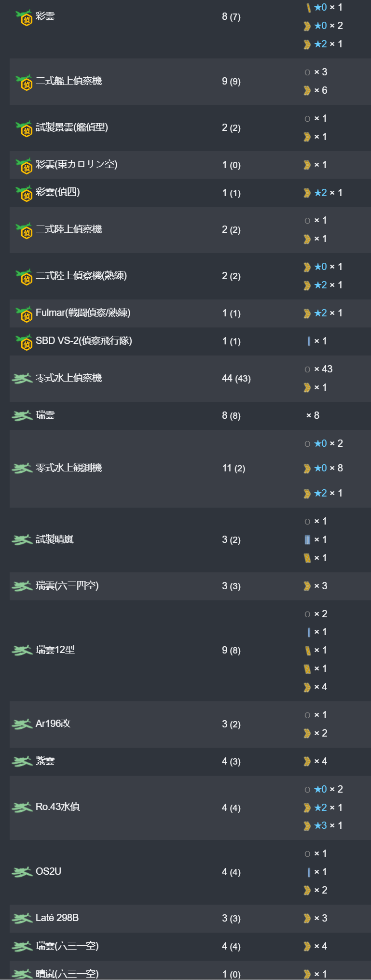Select the Laté 298B equipment name
This screenshot has height=980, width=371.
tap(57, 918)
